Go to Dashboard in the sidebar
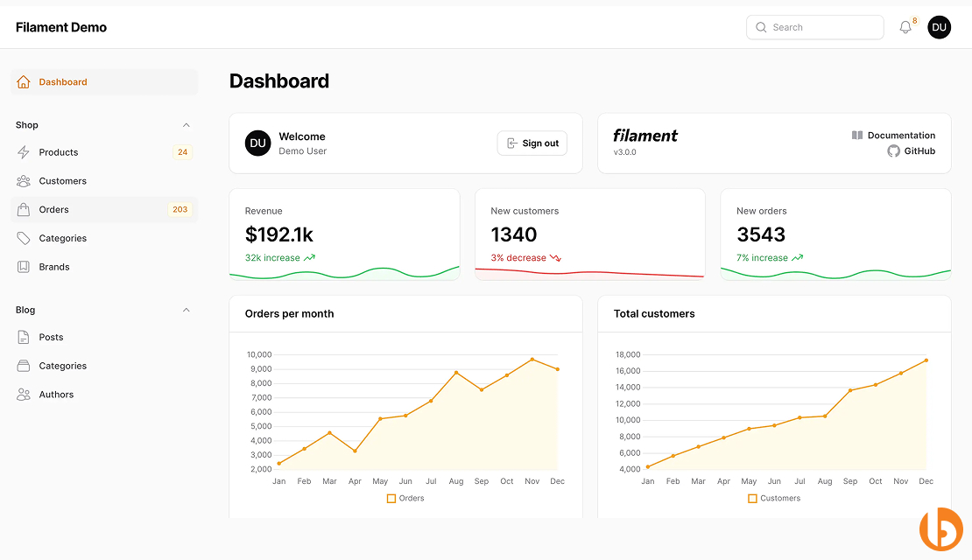 (104, 81)
